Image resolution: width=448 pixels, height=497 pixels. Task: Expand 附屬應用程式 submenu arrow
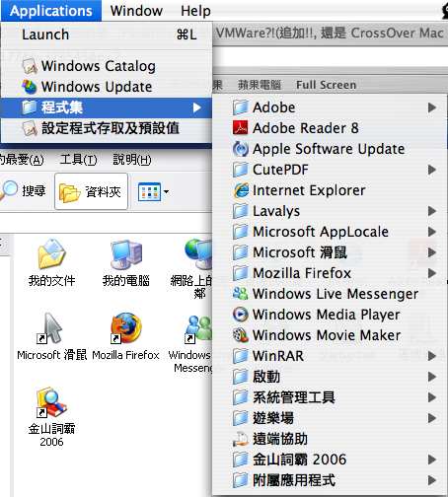(432, 480)
